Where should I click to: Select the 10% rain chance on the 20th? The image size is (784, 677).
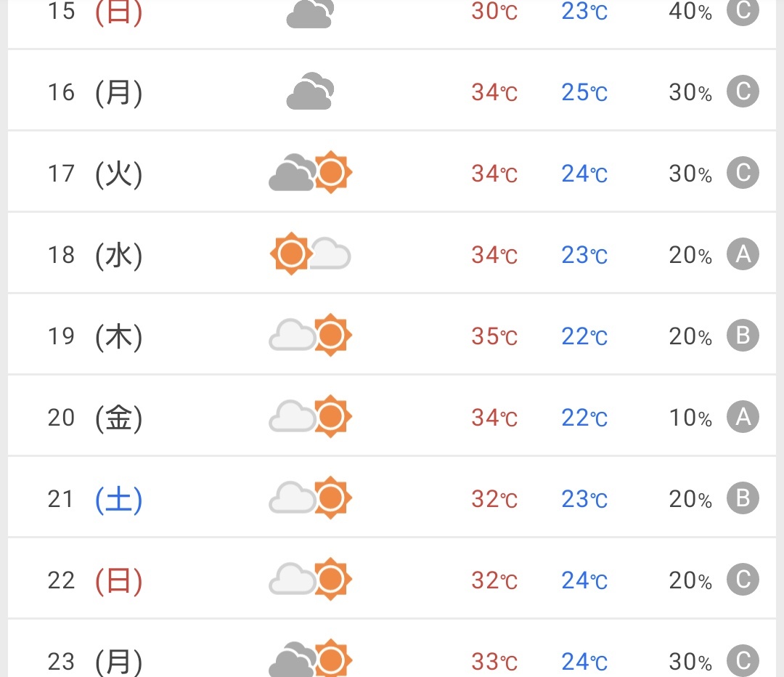pos(690,418)
